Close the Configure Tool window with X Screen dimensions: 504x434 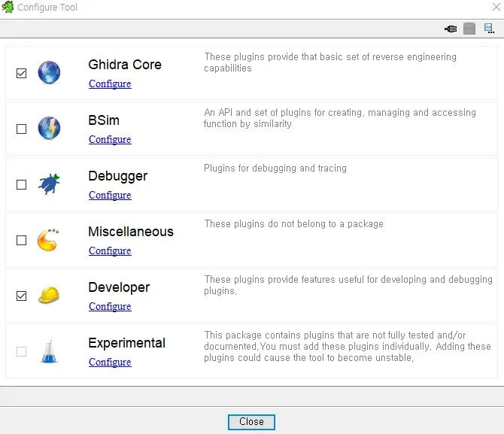point(496,7)
